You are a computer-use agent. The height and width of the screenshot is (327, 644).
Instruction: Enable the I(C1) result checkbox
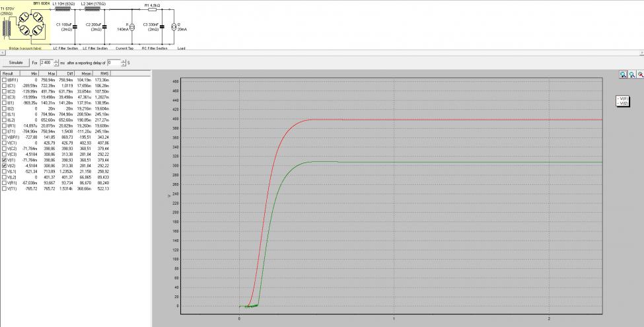point(4,85)
